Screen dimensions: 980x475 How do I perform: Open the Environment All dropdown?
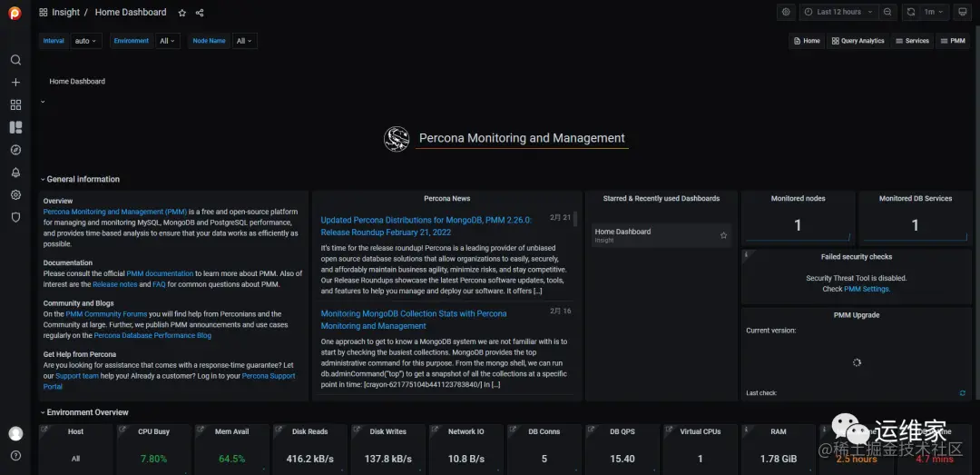point(168,41)
